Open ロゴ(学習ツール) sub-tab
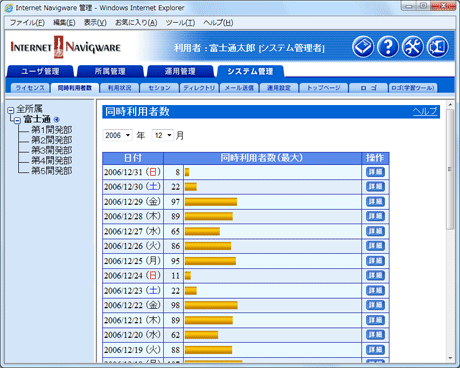Viewport: 460px width, 368px height. pyautogui.click(x=413, y=88)
